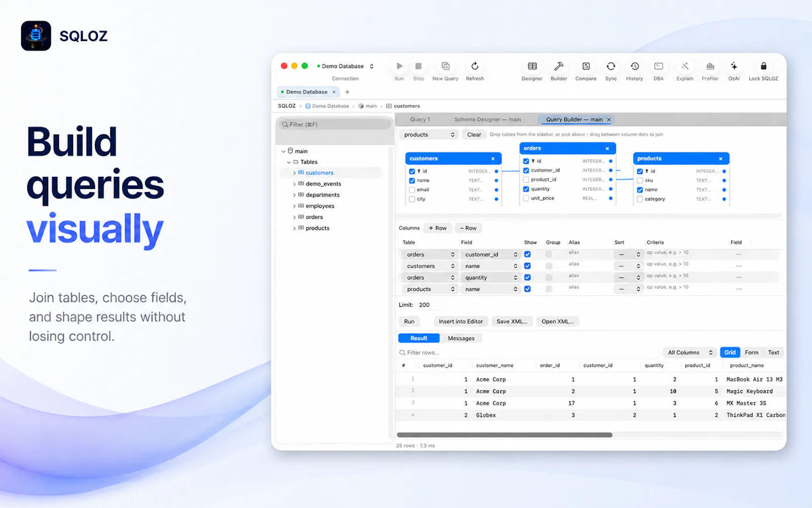Screen dimensions: 812x508
Task: Switch to Schema Designer — main tab
Action: coord(487,119)
